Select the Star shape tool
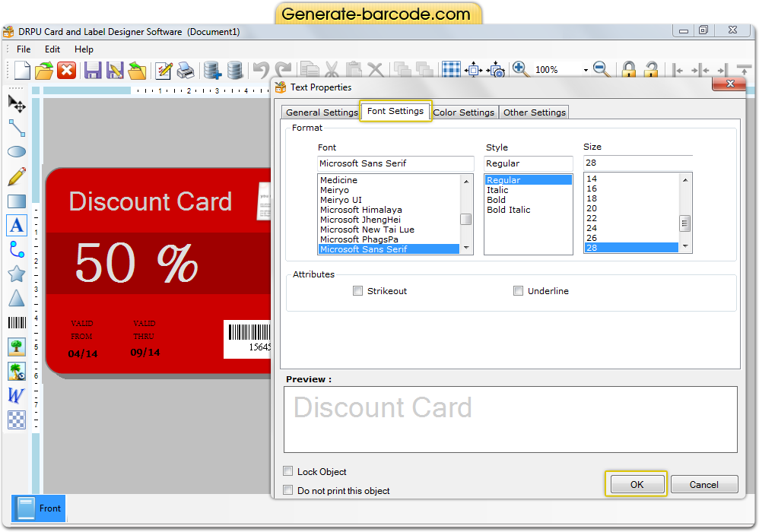 17,274
